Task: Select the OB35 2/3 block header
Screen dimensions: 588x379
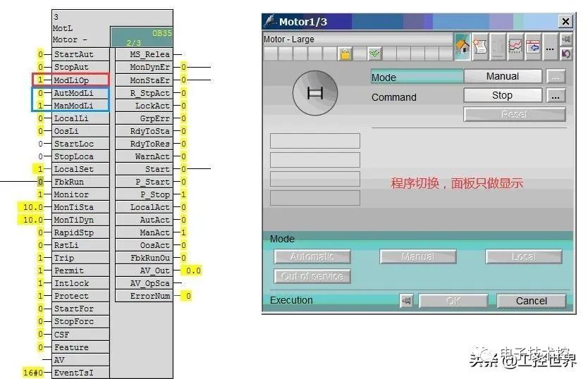Action: [x=142, y=37]
